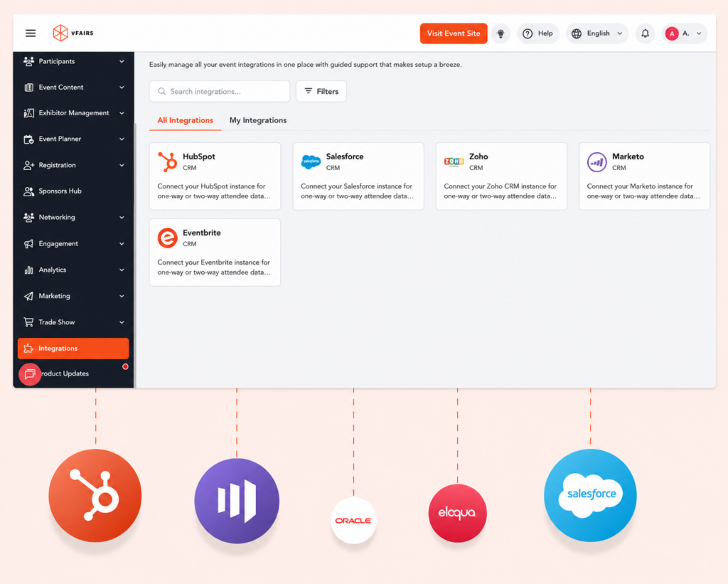Viewport: 728px width, 584px height.
Task: Click the Salesforce cloud logo in card
Action: pyautogui.click(x=311, y=161)
